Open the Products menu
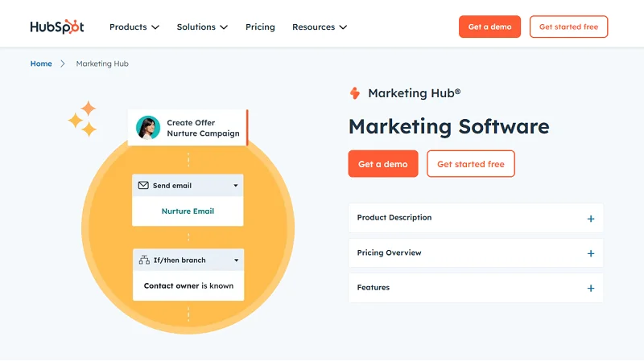This screenshot has height=361, width=644. click(134, 27)
